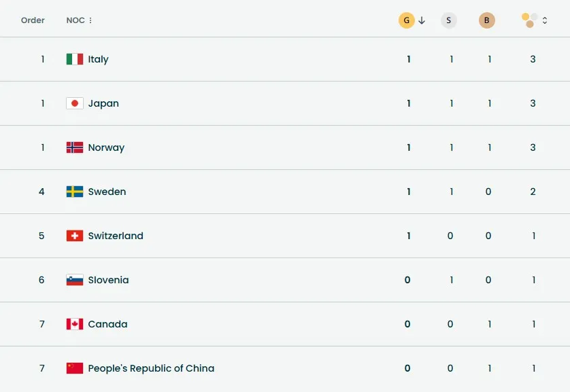Screen dimensions: 570x392
Task: Click the Order column header
Action: click(33, 20)
